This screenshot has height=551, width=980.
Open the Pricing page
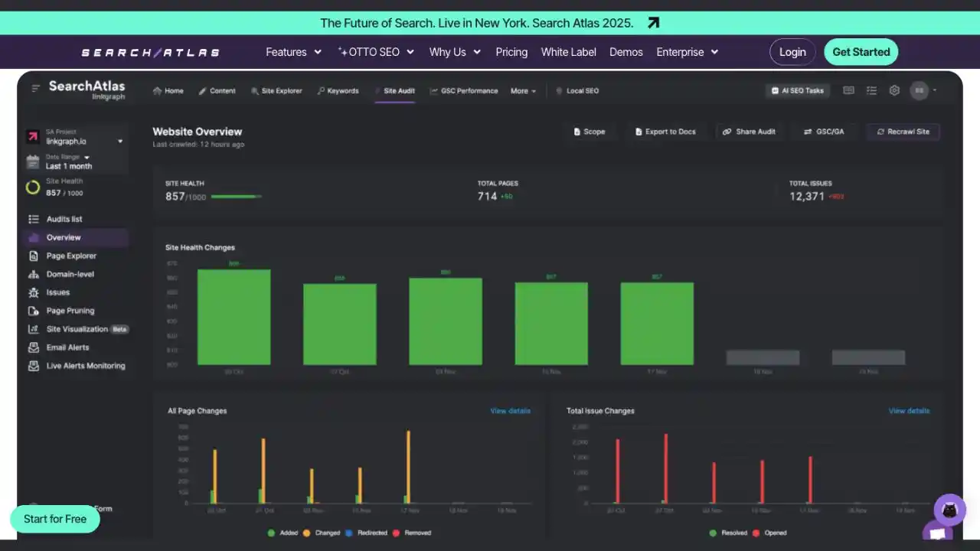tap(511, 52)
